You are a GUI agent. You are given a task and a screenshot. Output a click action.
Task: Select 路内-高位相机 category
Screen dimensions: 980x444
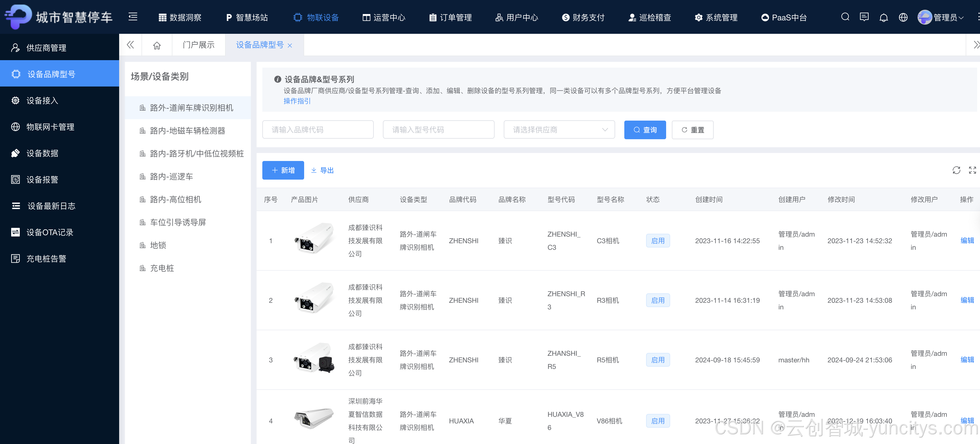point(175,199)
